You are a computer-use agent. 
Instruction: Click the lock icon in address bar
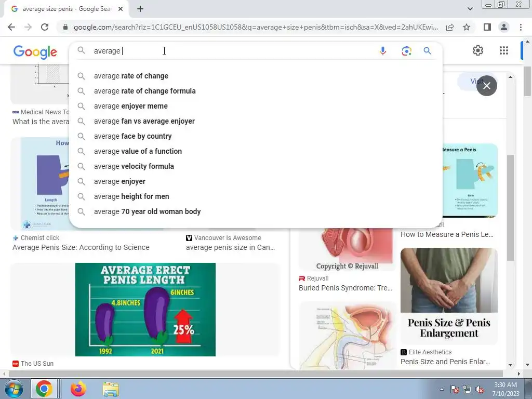tap(65, 27)
